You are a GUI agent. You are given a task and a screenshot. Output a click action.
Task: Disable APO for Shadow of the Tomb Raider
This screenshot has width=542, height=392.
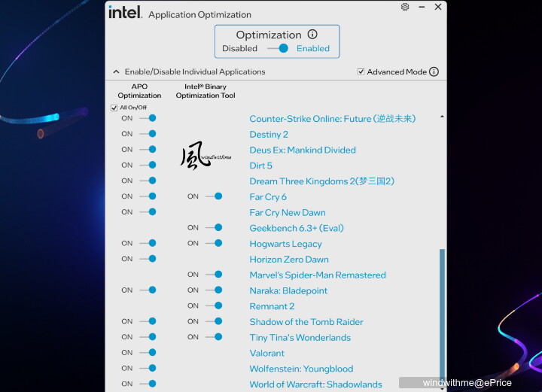pyautogui.click(x=148, y=321)
